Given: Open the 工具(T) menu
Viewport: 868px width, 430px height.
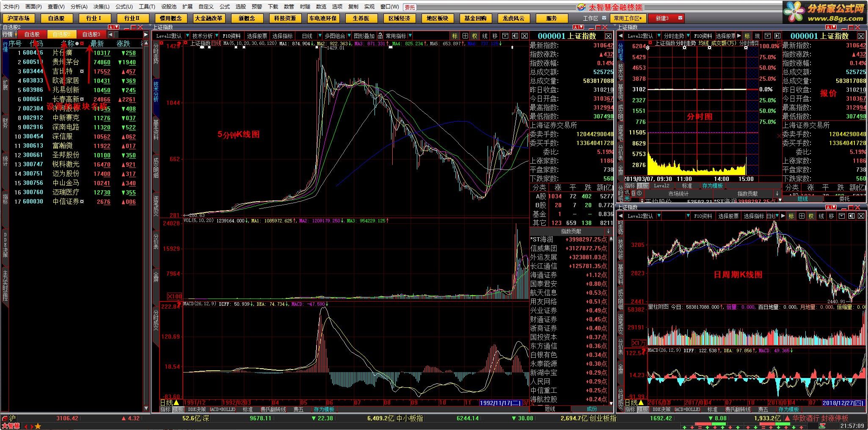Looking at the screenshot, I should [x=147, y=7].
